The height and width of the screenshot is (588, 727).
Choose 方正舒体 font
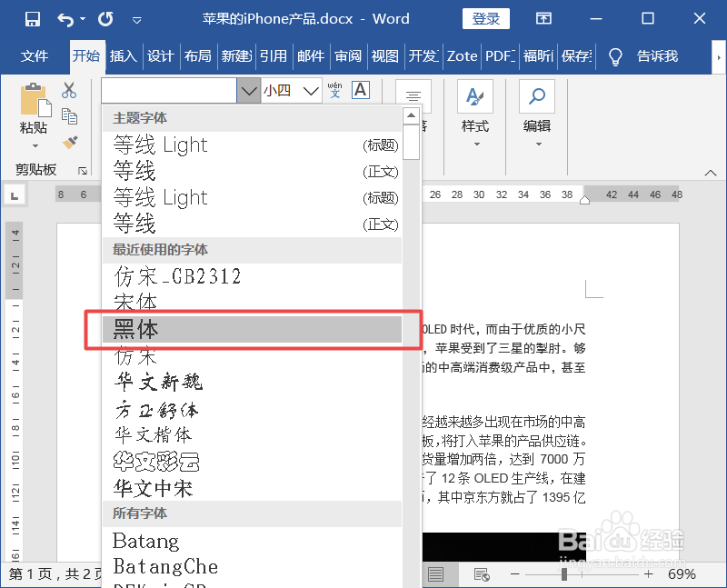(x=253, y=409)
